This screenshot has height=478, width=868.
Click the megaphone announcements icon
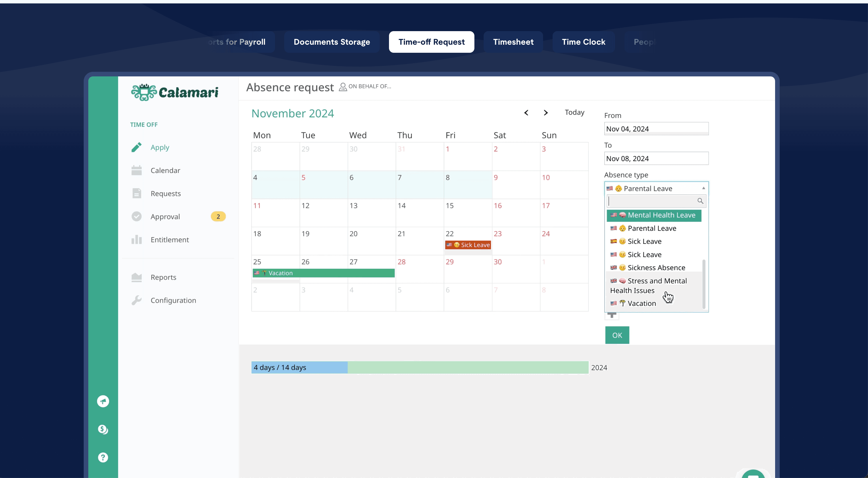[103, 401]
